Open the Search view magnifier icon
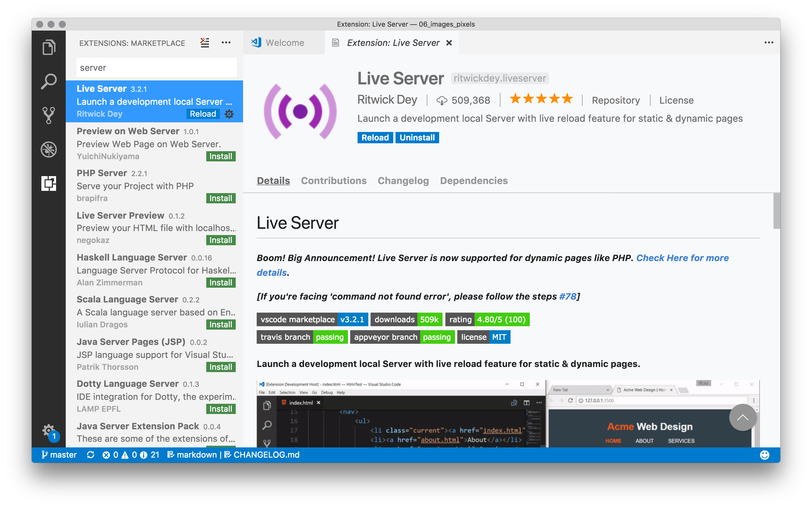The image size is (812, 508). [x=49, y=81]
